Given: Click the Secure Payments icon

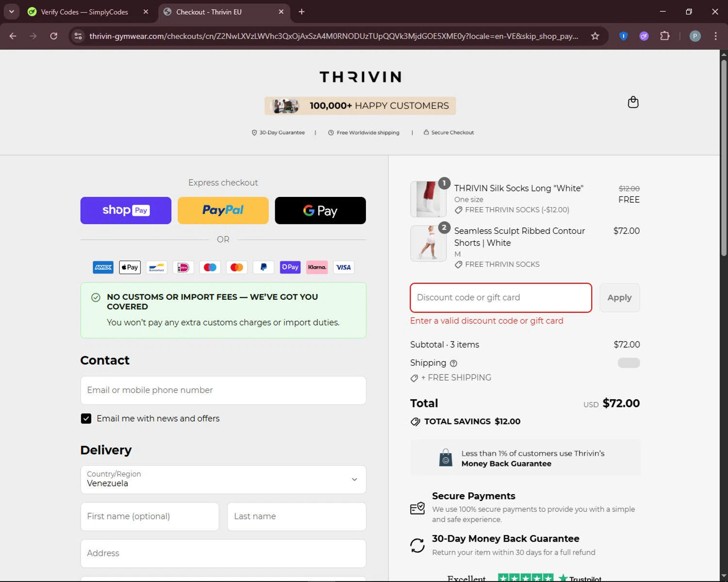Looking at the screenshot, I should [x=417, y=508].
